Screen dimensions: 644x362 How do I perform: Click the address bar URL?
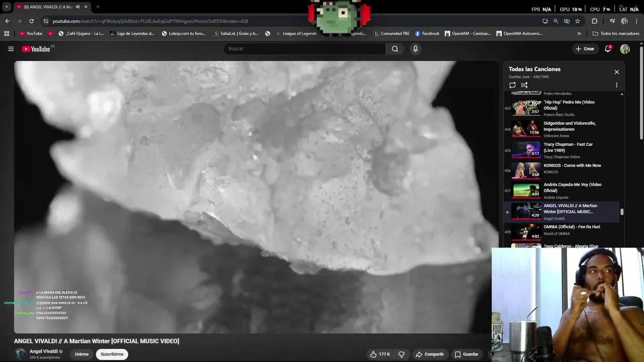150,21
